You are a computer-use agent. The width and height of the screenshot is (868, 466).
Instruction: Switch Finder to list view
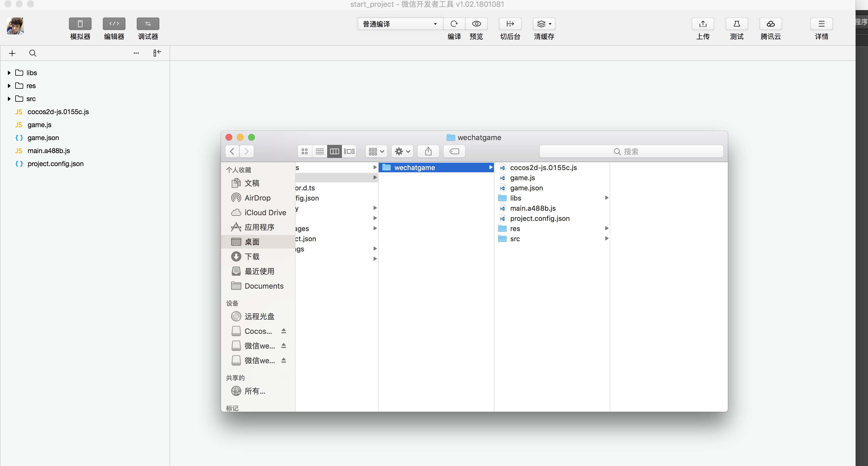pos(320,151)
